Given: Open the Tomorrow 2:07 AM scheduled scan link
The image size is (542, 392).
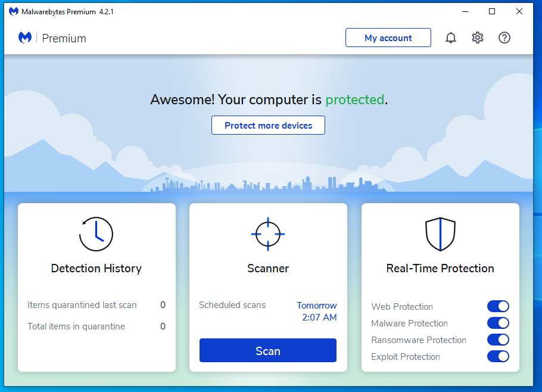Looking at the screenshot, I should pyautogui.click(x=317, y=312).
